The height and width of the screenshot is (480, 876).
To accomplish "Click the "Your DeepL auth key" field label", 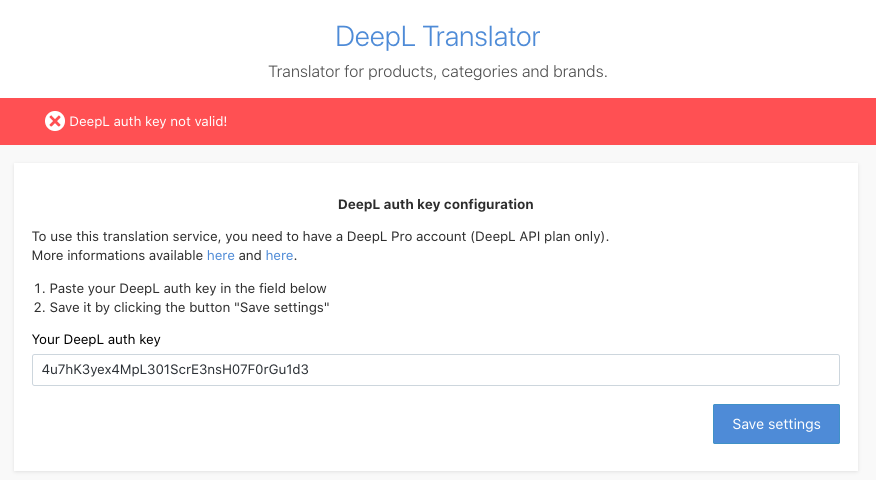I will 96,339.
